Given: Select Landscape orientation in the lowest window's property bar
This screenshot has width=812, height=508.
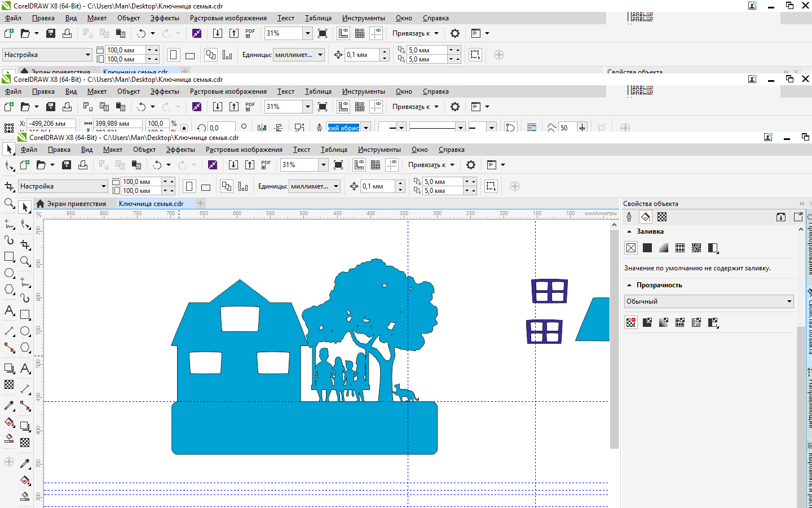Looking at the screenshot, I should [x=206, y=187].
